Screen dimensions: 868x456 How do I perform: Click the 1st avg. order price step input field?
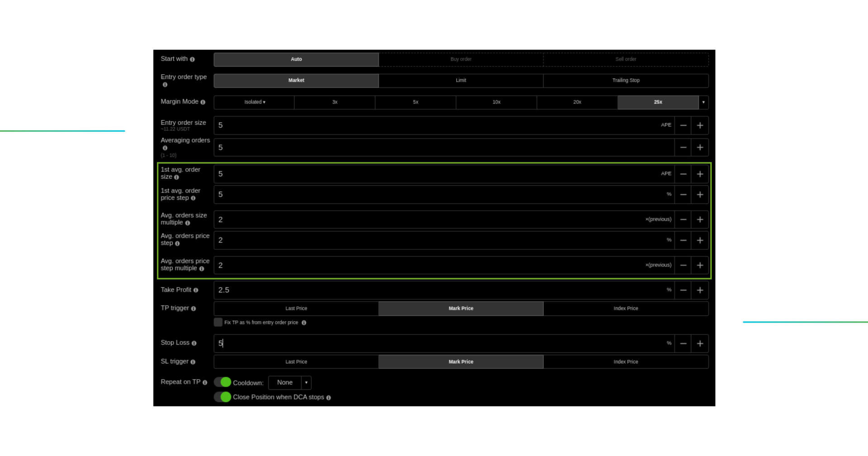pyautogui.click(x=439, y=195)
